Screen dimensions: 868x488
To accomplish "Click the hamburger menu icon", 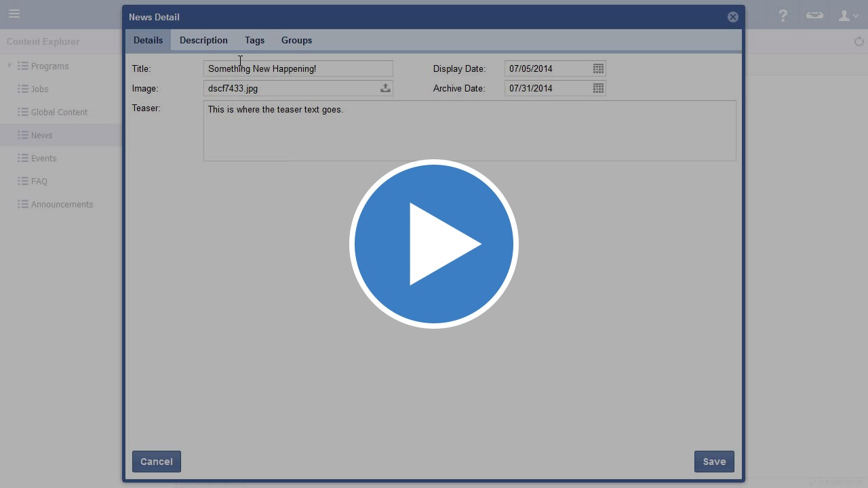I will [14, 14].
